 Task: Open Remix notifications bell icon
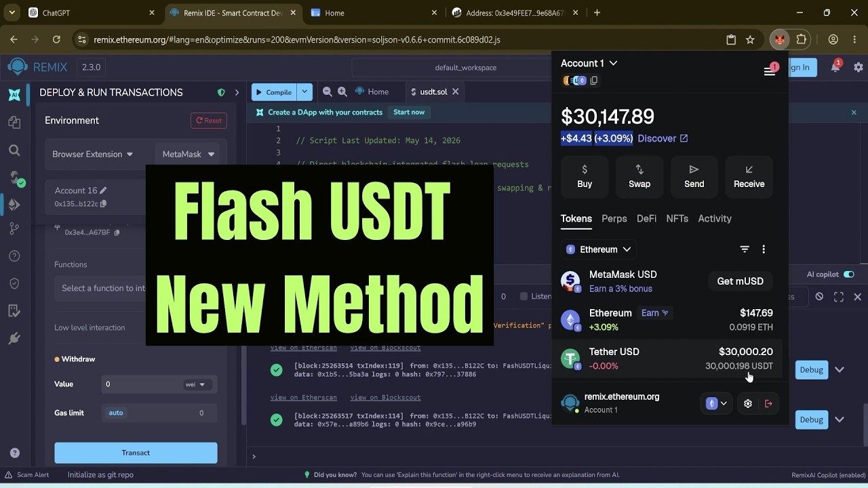coord(835,67)
